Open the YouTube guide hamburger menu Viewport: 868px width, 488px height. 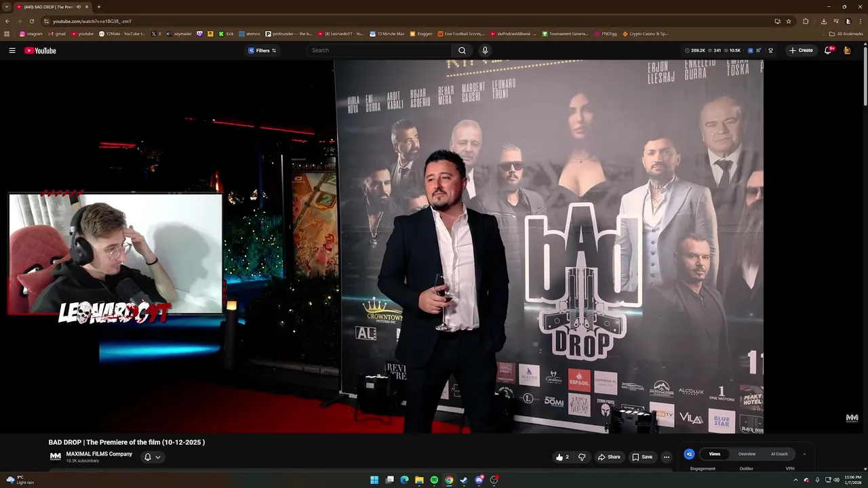[x=12, y=50]
